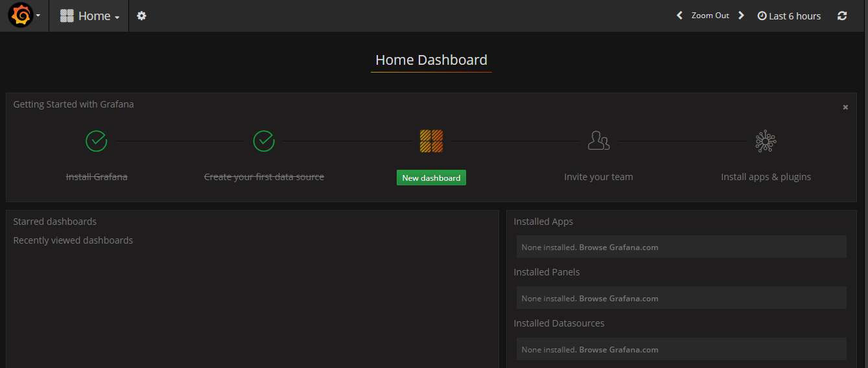Image resolution: width=868 pixels, height=368 pixels.
Task: Click the Home Dashboard title
Action: 431,60
